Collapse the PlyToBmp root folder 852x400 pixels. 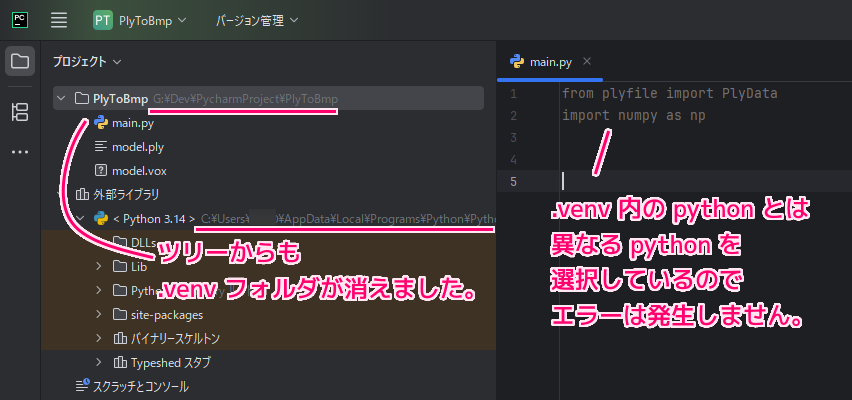pyautogui.click(x=60, y=99)
